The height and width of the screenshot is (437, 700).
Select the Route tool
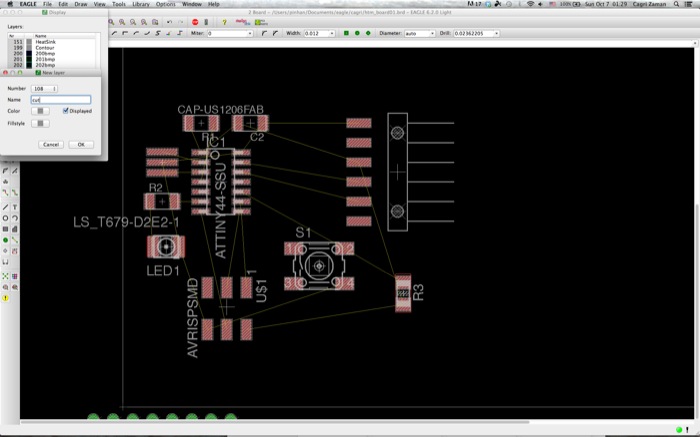click(5, 192)
